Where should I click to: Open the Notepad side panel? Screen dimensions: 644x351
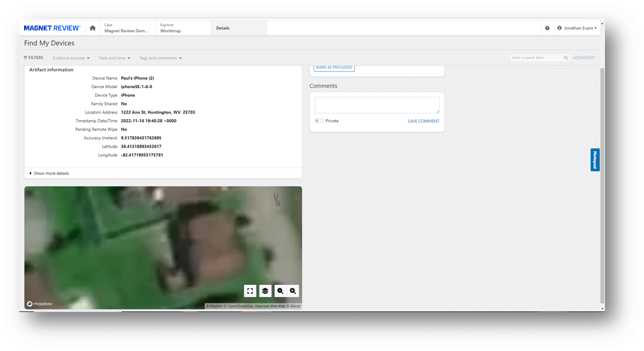click(x=594, y=159)
